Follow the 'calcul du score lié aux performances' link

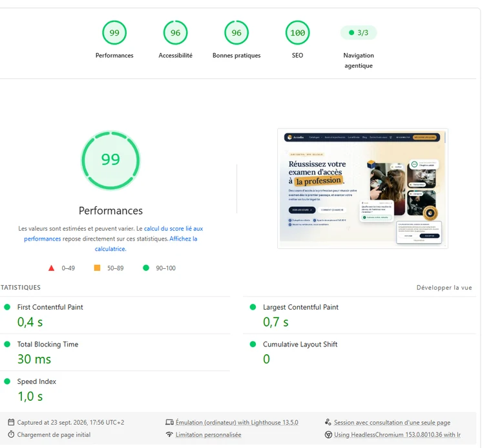[x=113, y=233]
